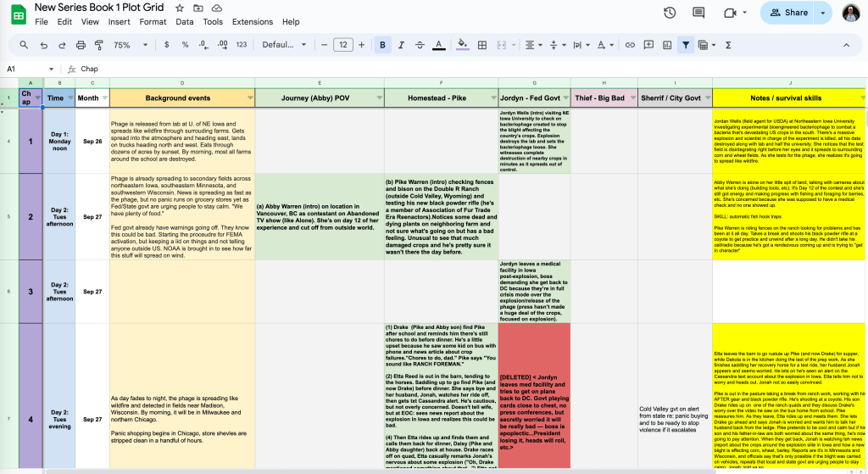Open the fill color picker
This screenshot has height=474, width=868.
pyautogui.click(x=462, y=45)
